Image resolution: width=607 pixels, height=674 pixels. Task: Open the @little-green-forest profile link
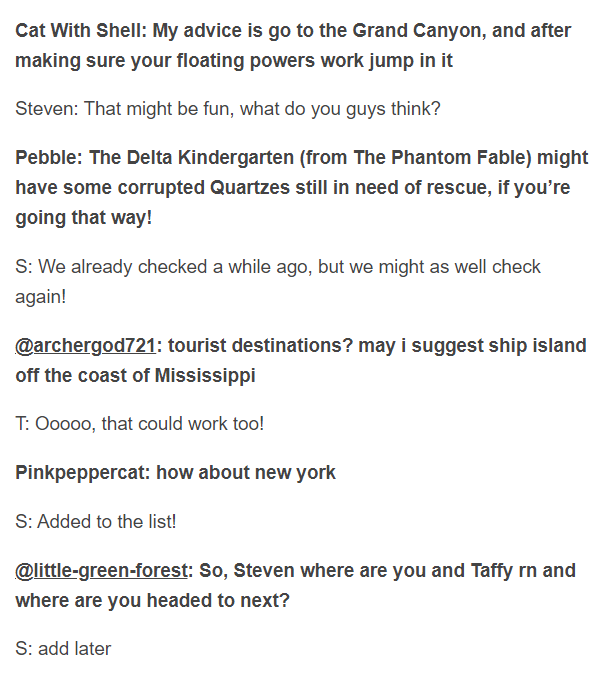pyautogui.click(x=102, y=571)
